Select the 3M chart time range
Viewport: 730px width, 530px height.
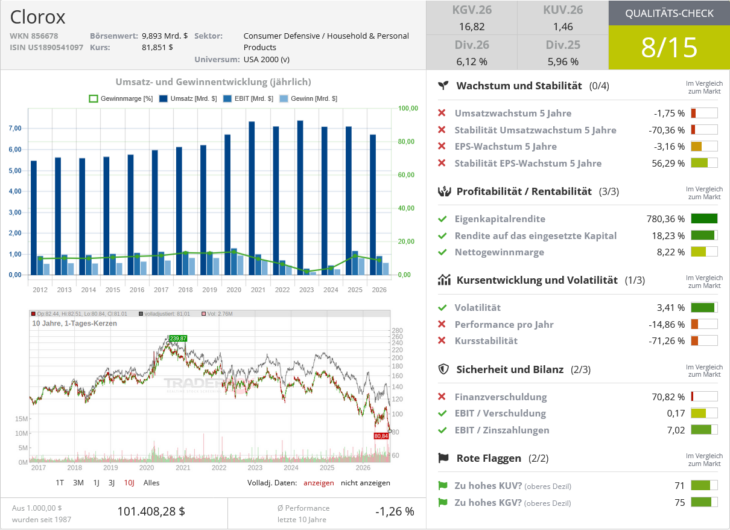click(78, 483)
